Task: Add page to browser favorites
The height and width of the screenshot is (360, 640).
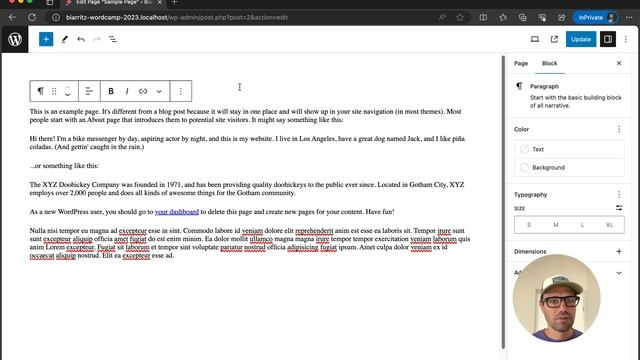Action: 460,17
